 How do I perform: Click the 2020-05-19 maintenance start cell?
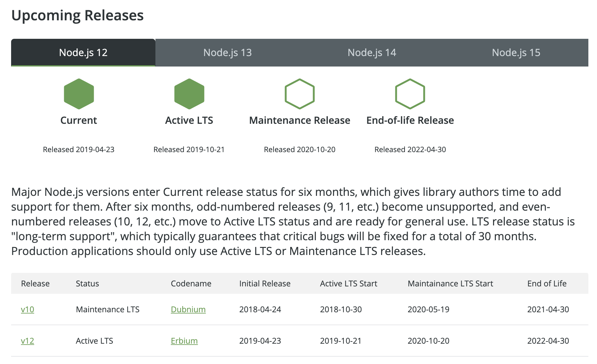pos(428,309)
